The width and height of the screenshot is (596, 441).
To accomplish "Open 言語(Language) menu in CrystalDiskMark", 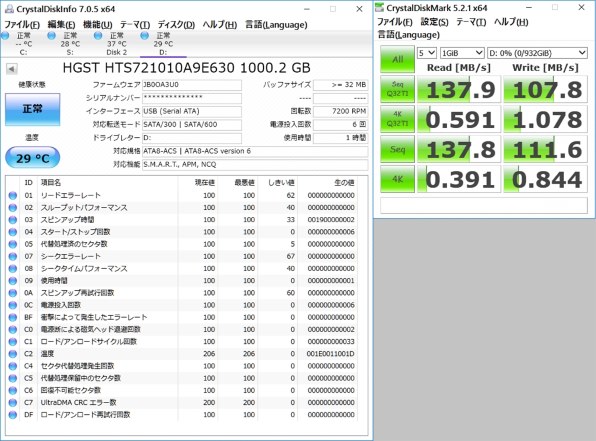I will click(408, 35).
